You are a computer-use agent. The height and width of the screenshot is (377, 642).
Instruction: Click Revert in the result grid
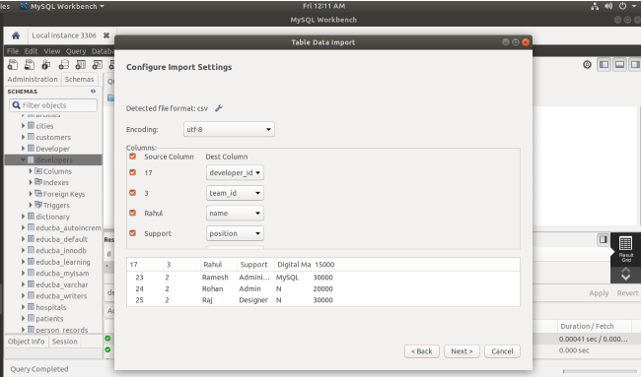pyautogui.click(x=628, y=293)
